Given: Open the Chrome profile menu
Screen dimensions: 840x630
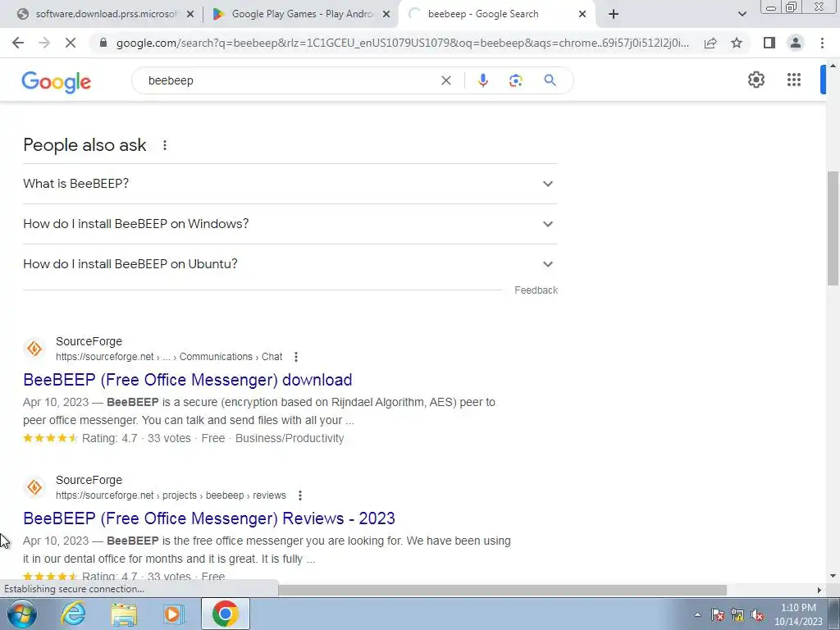Looking at the screenshot, I should coord(796,43).
